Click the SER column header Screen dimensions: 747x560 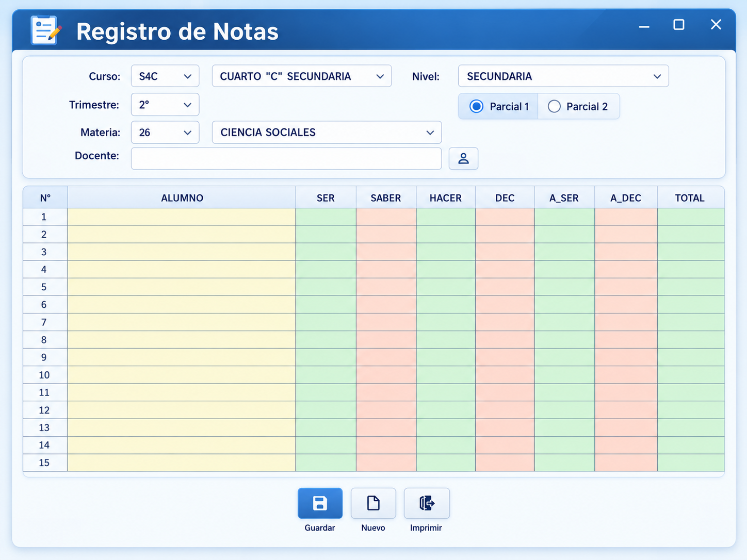pyautogui.click(x=326, y=198)
